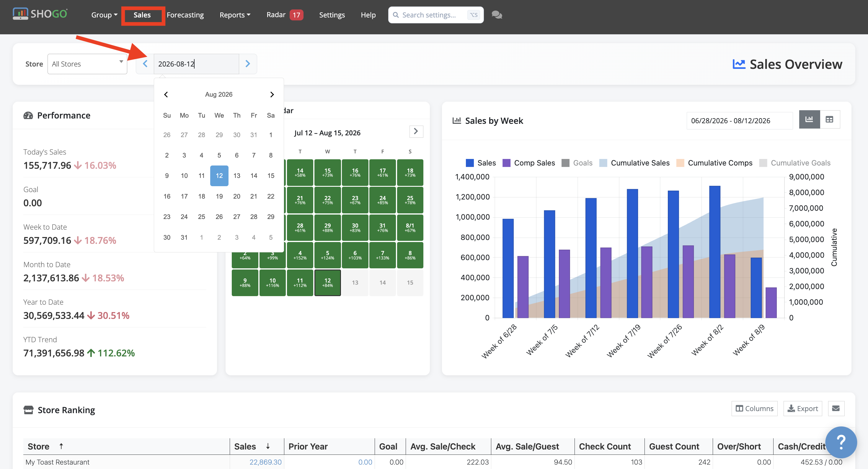Go to next month in date picker
This screenshot has width=868, height=469.
[272, 94]
